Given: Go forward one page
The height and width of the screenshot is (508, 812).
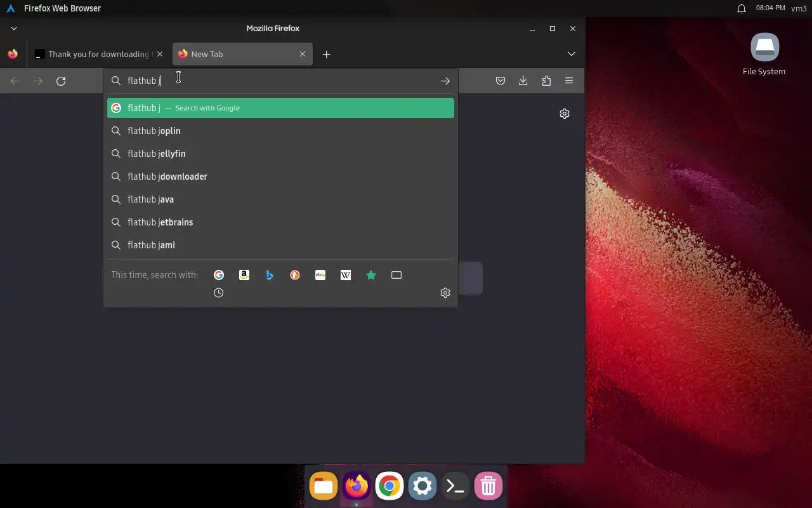Looking at the screenshot, I should click(38, 81).
